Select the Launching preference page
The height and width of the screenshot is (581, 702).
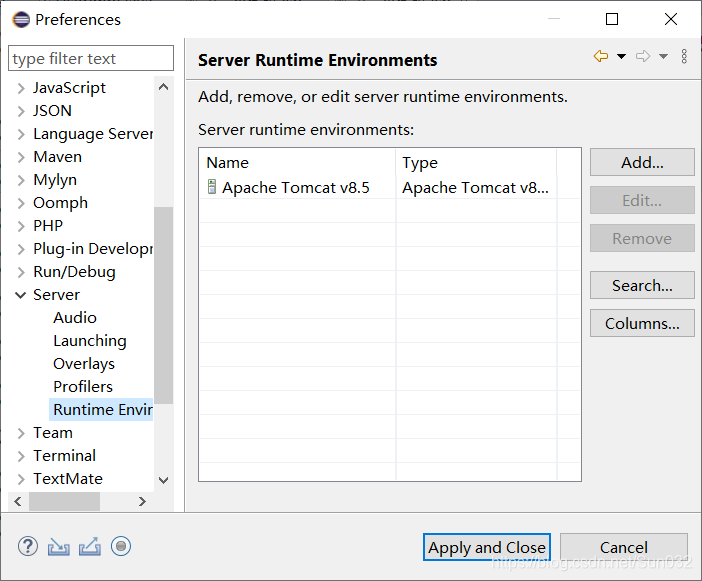[90, 341]
